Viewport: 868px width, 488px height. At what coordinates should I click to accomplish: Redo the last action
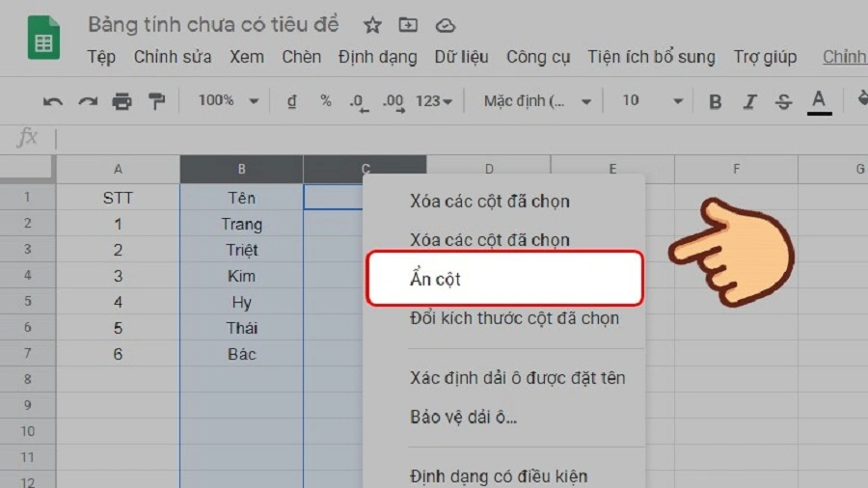(x=88, y=101)
